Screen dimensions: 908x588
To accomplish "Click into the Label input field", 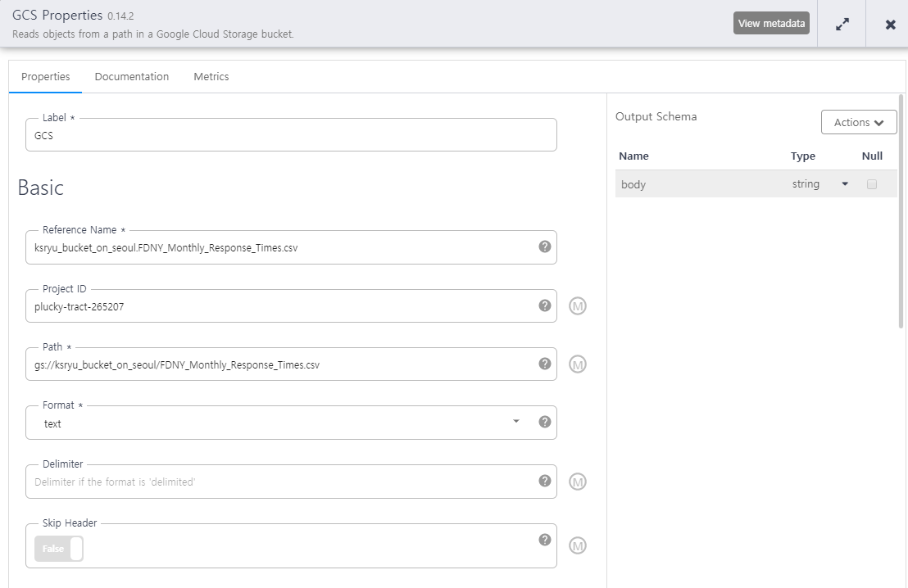I will tap(291, 135).
